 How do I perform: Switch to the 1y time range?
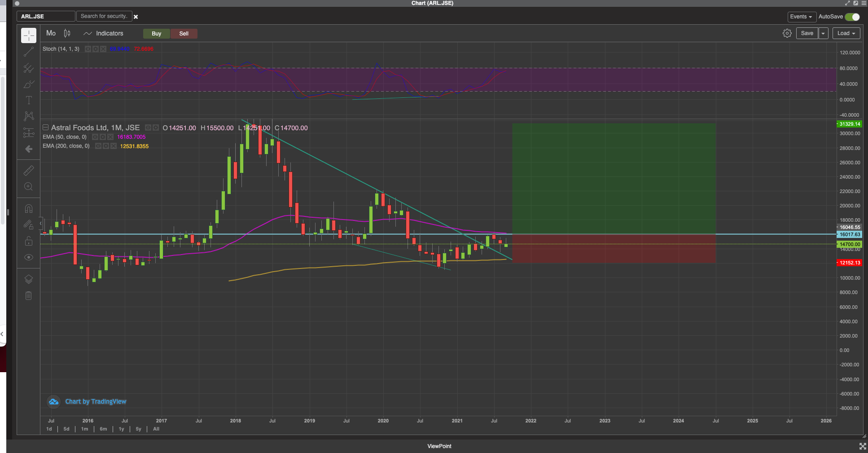(x=121, y=429)
